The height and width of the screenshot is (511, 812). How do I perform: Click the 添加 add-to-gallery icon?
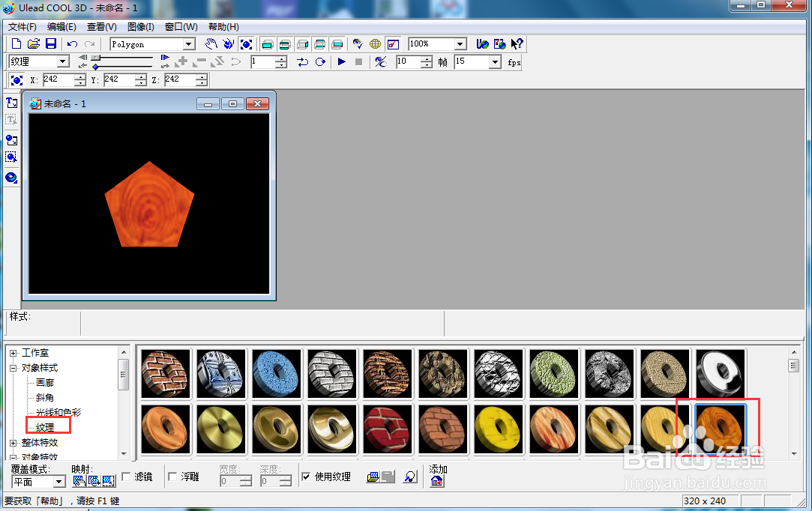coord(436,481)
